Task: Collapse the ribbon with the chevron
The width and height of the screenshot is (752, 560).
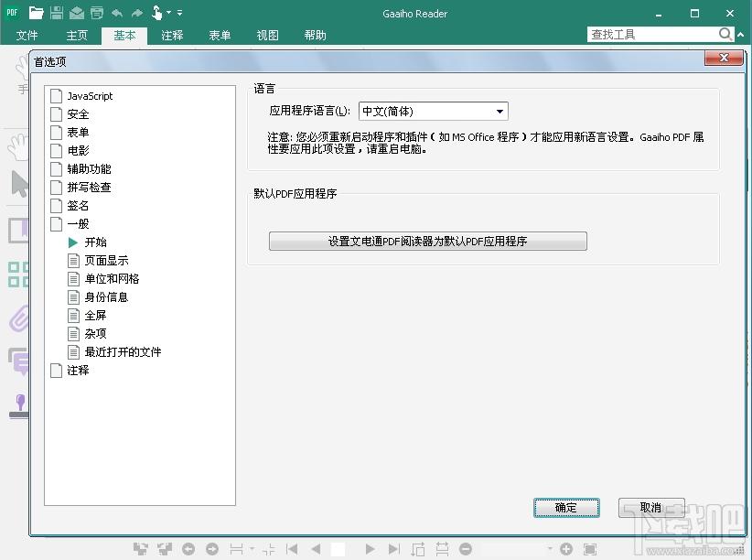Action: pyautogui.click(x=740, y=35)
